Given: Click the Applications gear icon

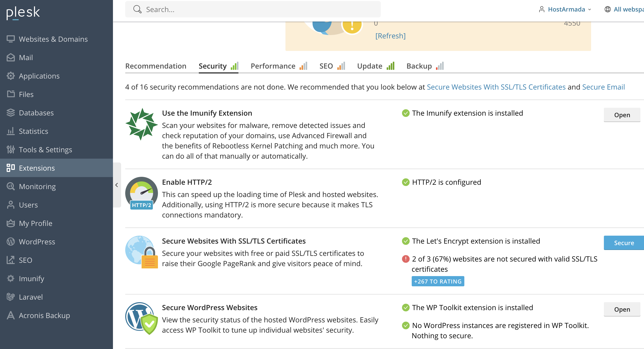Looking at the screenshot, I should click(11, 76).
